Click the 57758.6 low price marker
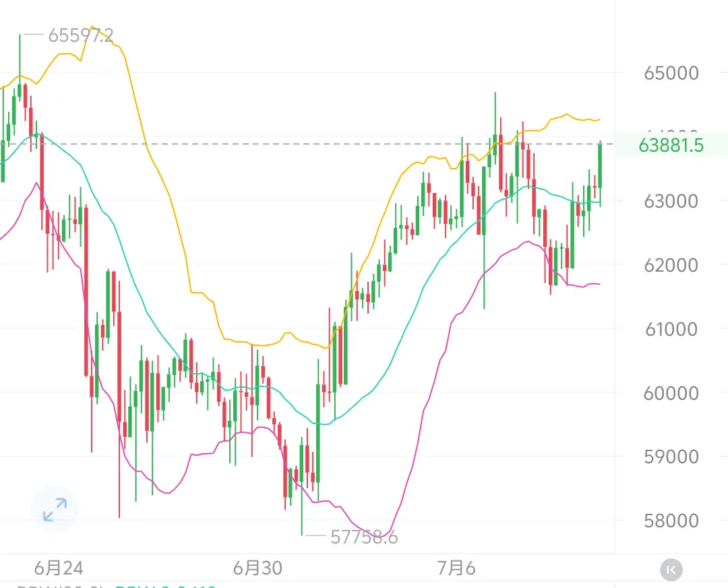Viewport: 728px width, 588px height. tap(364, 537)
